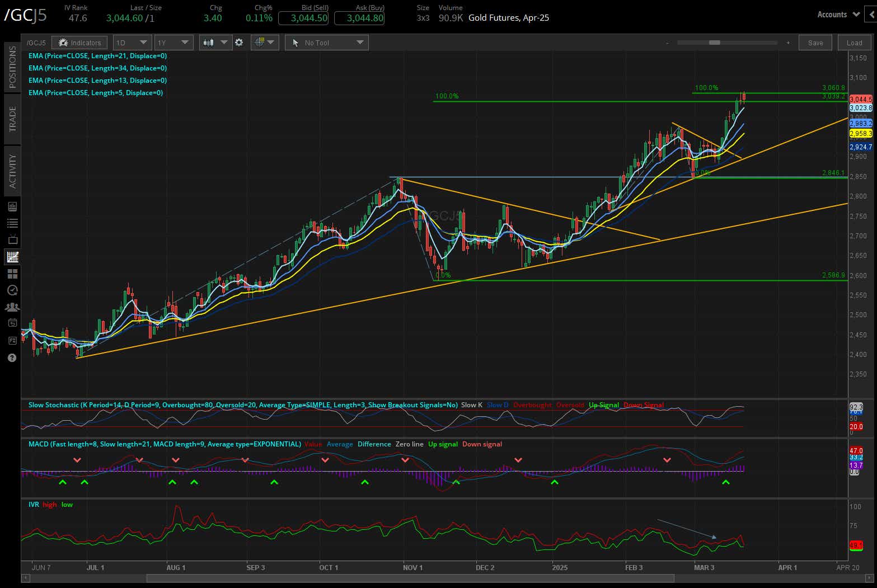Click the Save chart button
This screenshot has height=588, width=877.
coord(815,42)
